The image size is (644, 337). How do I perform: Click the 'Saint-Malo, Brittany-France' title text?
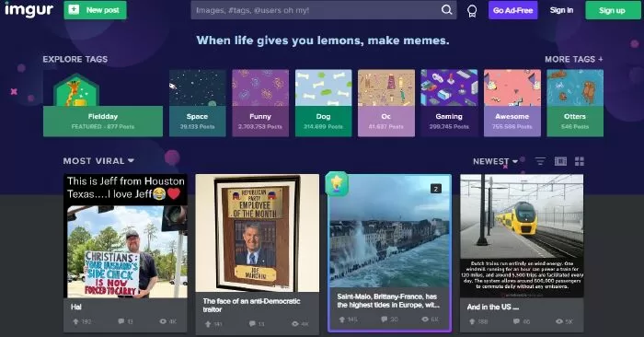[x=388, y=301]
